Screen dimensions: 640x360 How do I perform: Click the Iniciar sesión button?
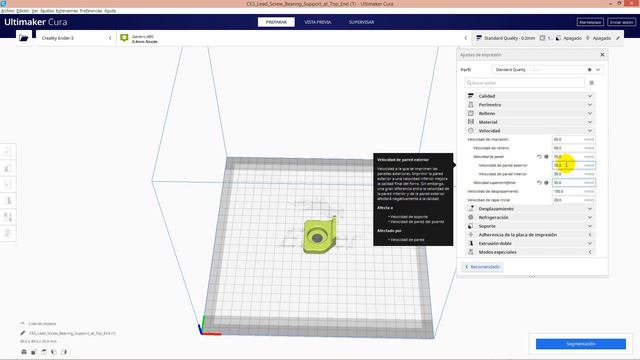[621, 22]
